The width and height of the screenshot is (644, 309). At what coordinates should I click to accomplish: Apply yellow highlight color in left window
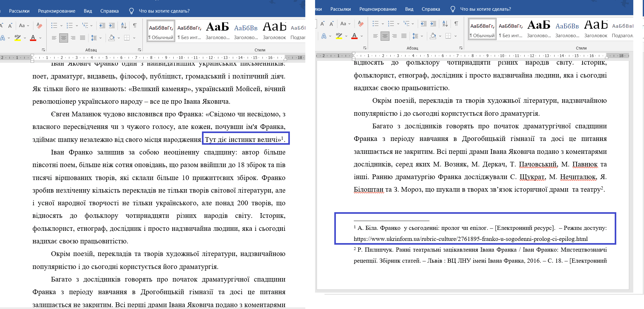coord(18,38)
